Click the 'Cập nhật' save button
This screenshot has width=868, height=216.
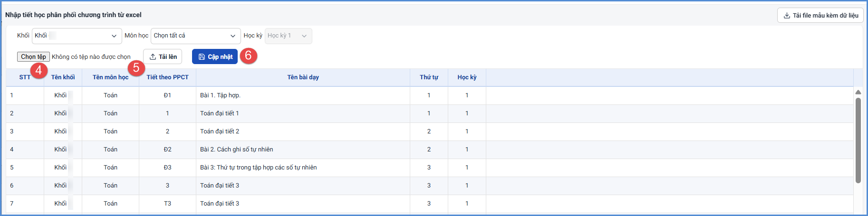click(x=215, y=56)
